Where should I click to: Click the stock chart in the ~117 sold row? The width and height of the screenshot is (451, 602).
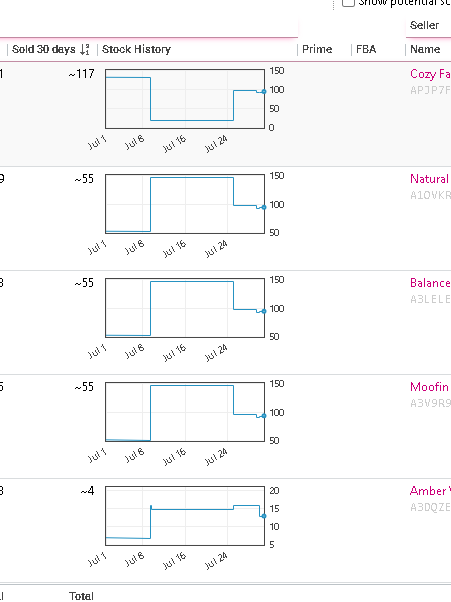coord(185,99)
